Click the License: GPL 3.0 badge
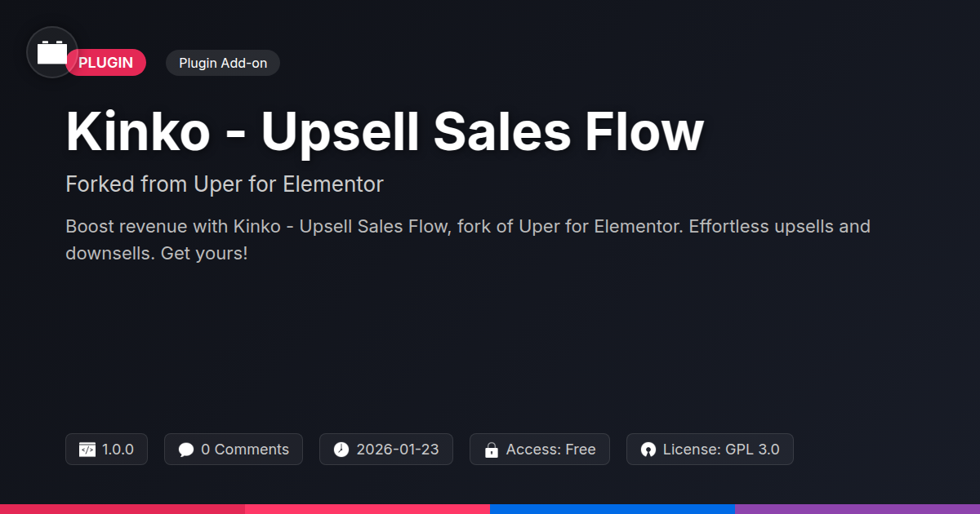 click(710, 450)
